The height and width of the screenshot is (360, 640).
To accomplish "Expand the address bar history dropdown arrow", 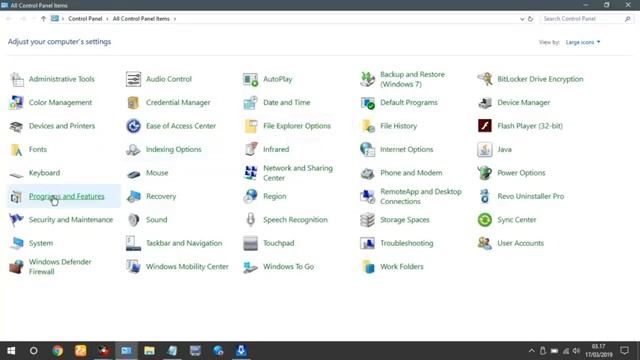I will point(522,19).
